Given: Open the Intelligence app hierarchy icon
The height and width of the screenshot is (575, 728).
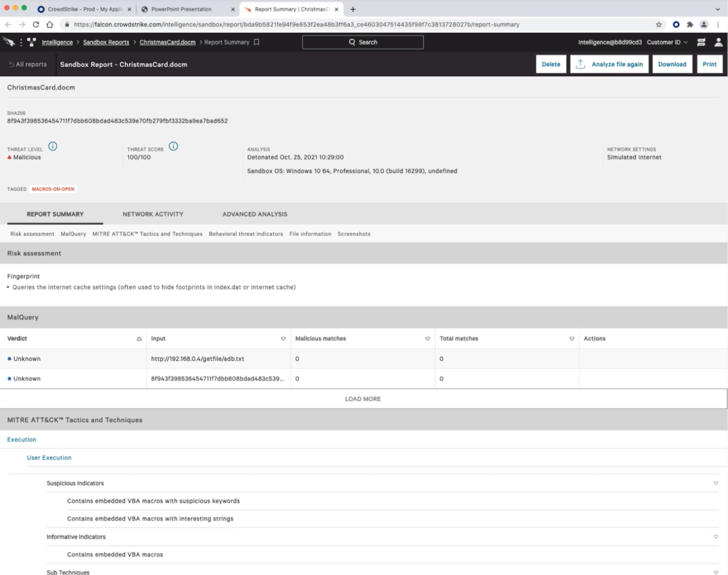Looking at the screenshot, I should [32, 42].
